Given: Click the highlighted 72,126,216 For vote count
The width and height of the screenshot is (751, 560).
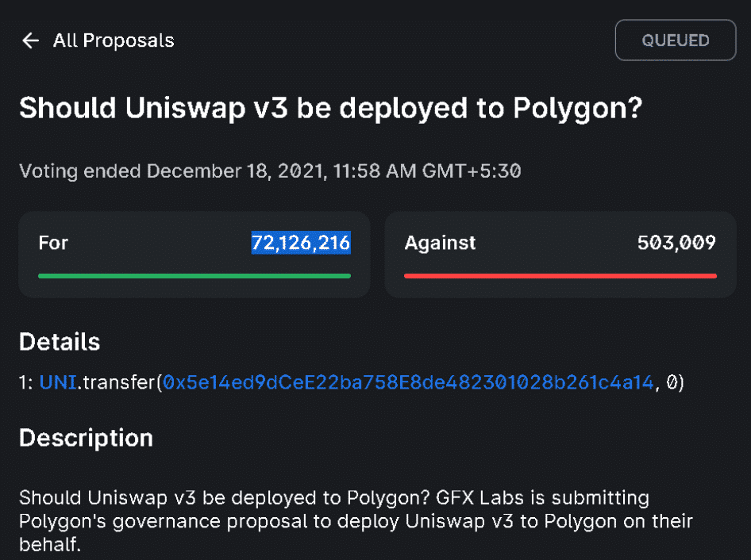Looking at the screenshot, I should [301, 243].
